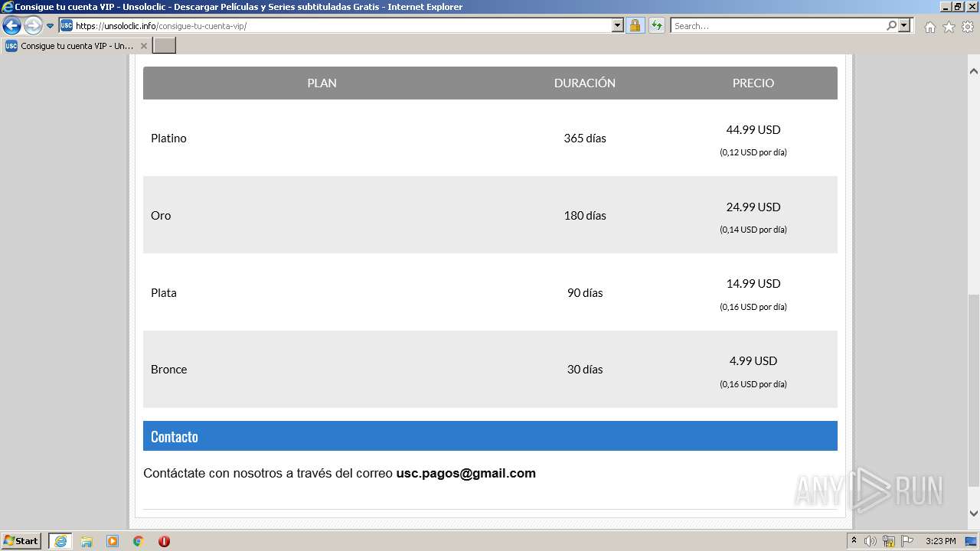Viewport: 980px width, 551px height.
Task: Click the Platino plan name
Action: pyautogui.click(x=168, y=139)
